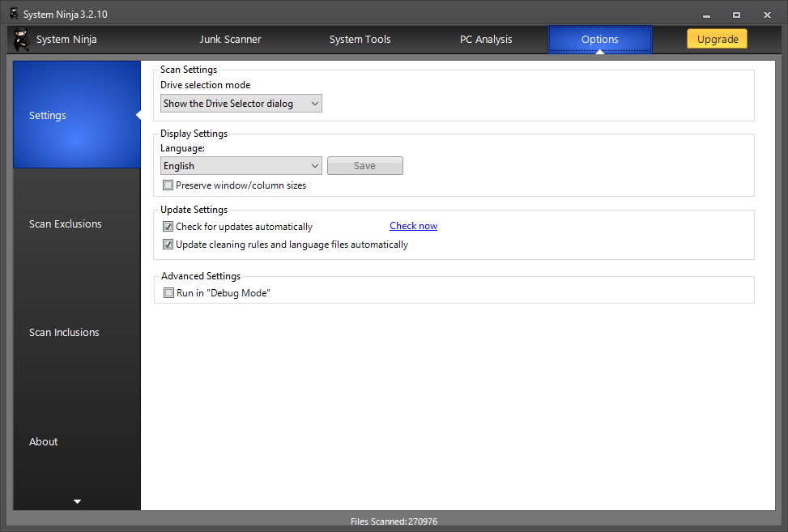Minimize the System Ninja window
Image resolution: width=788 pixels, height=532 pixels.
point(706,15)
